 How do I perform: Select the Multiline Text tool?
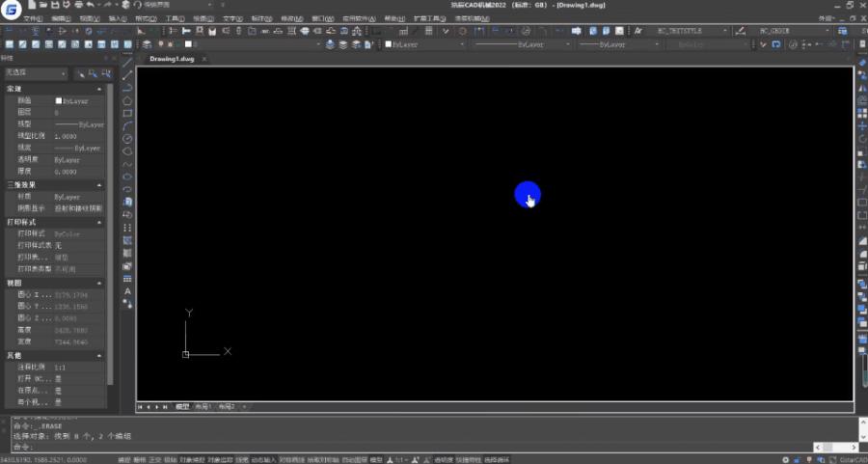[127, 291]
